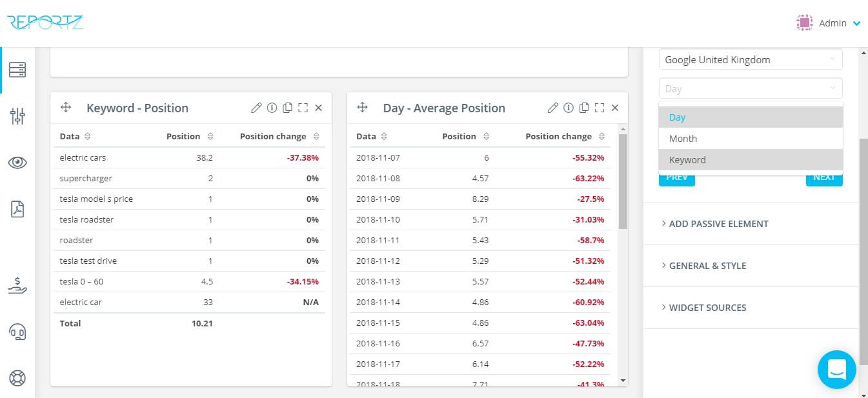Screen dimensions: 868x398
Task: Expand Day - Average Position widget to fullscreen
Action: pos(600,108)
